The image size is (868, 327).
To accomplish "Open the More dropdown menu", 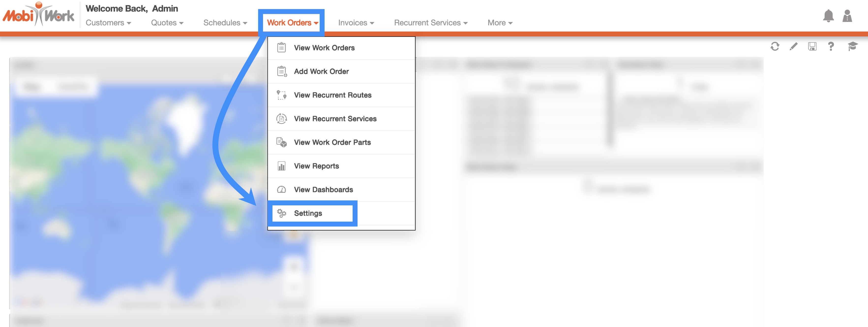I will 500,23.
